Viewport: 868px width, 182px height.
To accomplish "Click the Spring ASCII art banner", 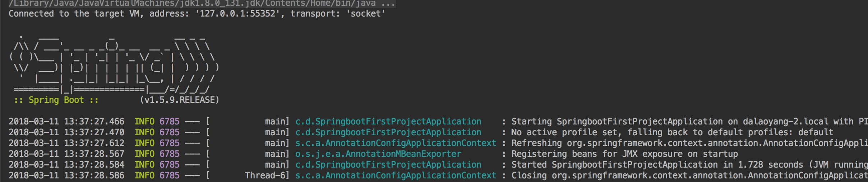I will tap(114, 63).
